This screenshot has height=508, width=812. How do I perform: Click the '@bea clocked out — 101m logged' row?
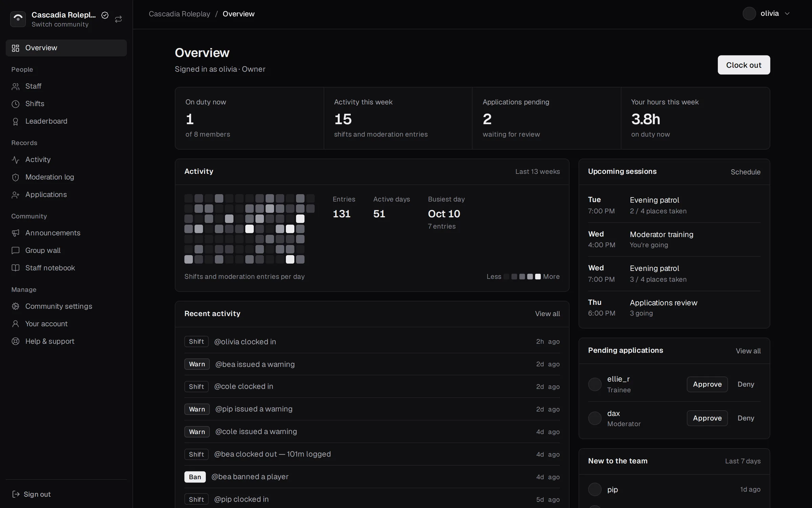pos(372,454)
